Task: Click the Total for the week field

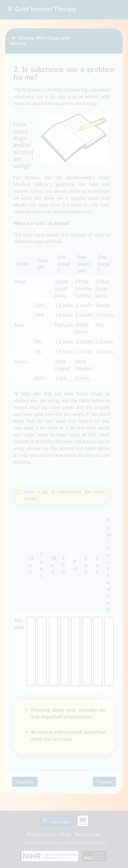Action: (109, 651)
